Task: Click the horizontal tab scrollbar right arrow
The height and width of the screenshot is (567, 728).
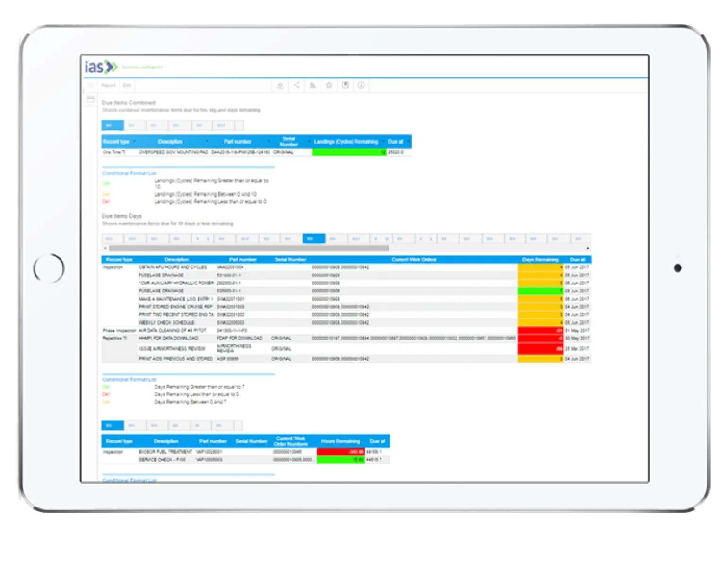Action: click(588, 248)
